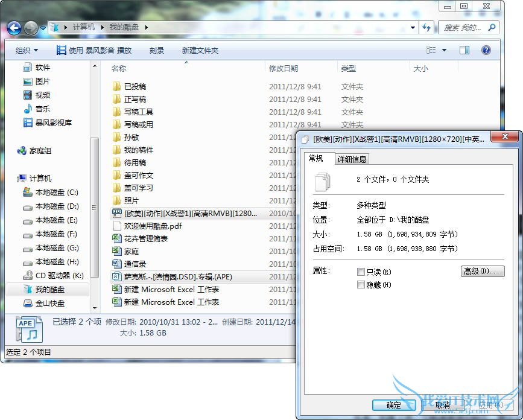
Task: Select 欢迎使用酷盘.pdf file icon
Action: (116, 226)
